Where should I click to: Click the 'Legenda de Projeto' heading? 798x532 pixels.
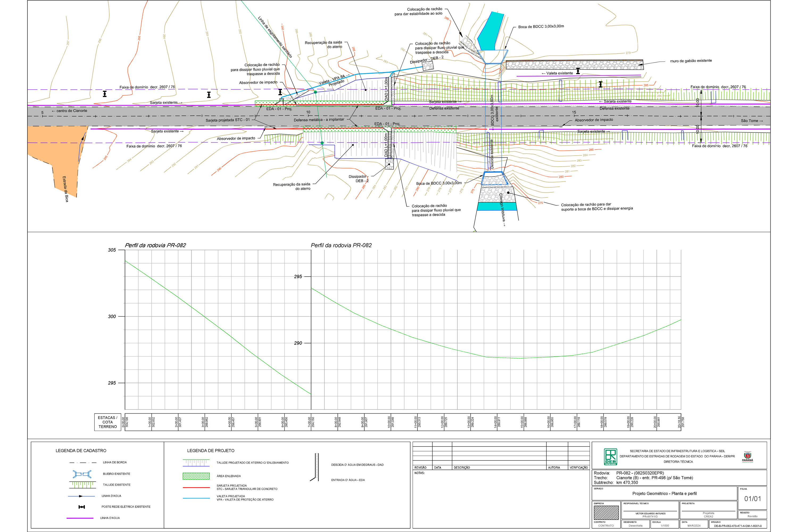coord(210,451)
